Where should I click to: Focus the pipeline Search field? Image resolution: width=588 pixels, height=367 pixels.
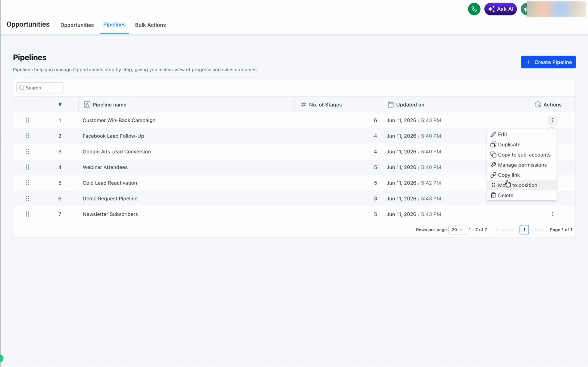click(x=40, y=88)
